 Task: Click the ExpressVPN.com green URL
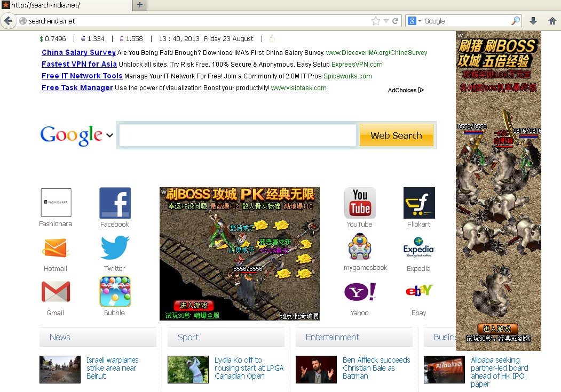(x=357, y=65)
